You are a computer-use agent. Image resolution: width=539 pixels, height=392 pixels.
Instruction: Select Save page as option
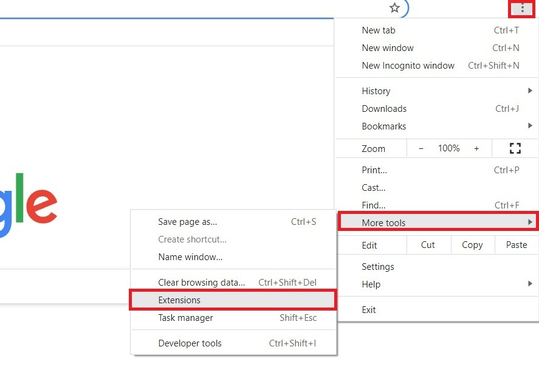(x=188, y=222)
